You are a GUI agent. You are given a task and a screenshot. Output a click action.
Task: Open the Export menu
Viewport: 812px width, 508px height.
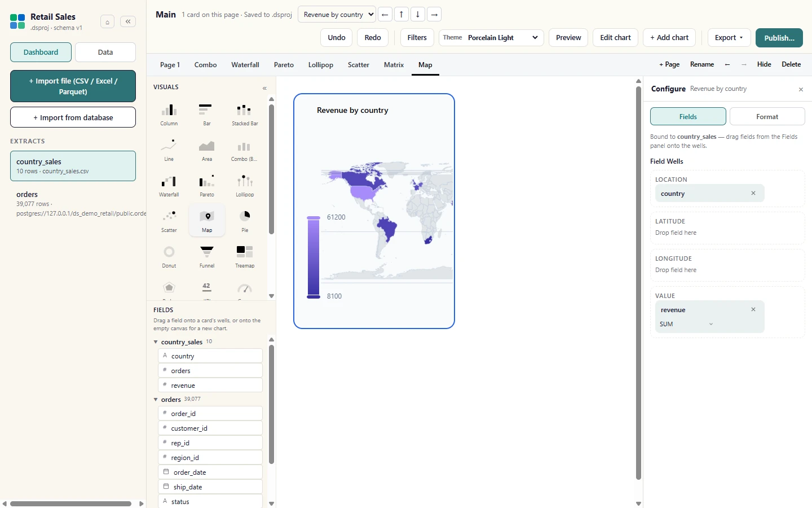(729, 38)
